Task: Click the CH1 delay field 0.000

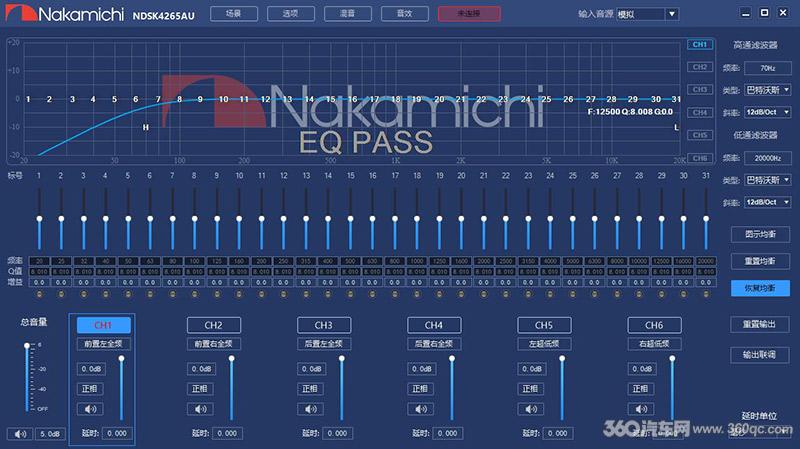Action: click(117, 433)
